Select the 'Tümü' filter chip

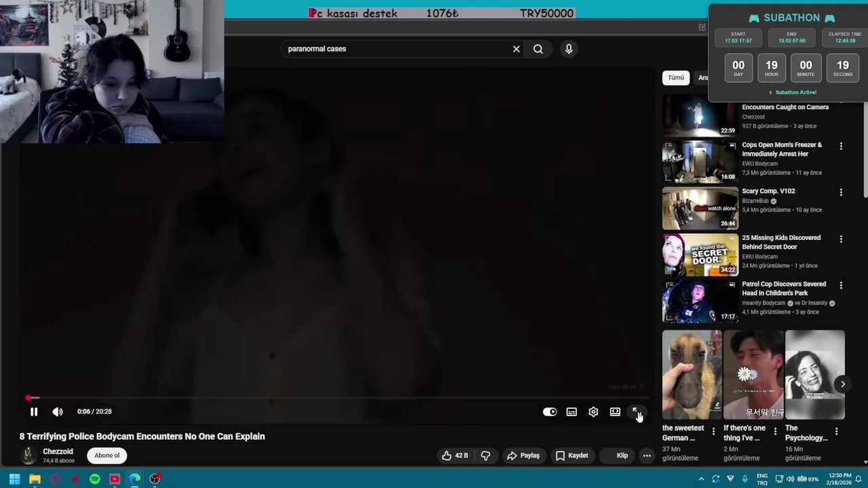pos(676,77)
